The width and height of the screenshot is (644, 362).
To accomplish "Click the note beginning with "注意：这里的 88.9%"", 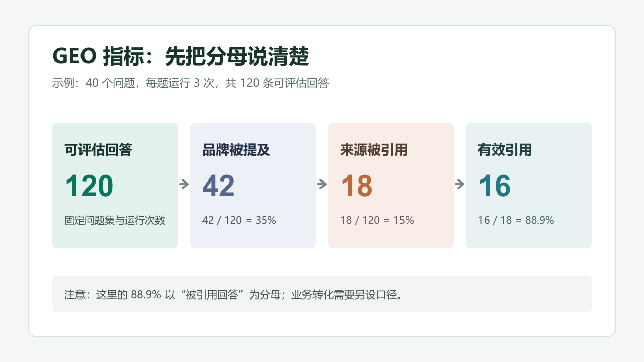I will [x=234, y=294].
